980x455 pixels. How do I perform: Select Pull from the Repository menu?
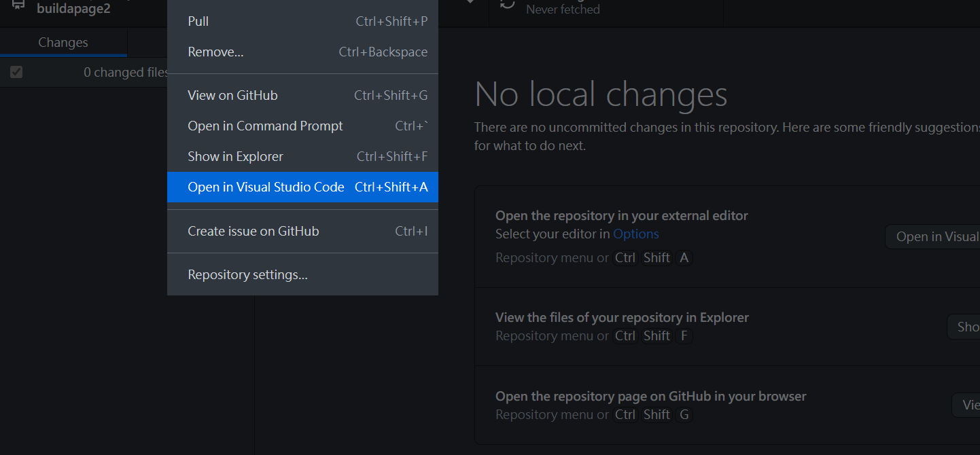(x=302, y=21)
